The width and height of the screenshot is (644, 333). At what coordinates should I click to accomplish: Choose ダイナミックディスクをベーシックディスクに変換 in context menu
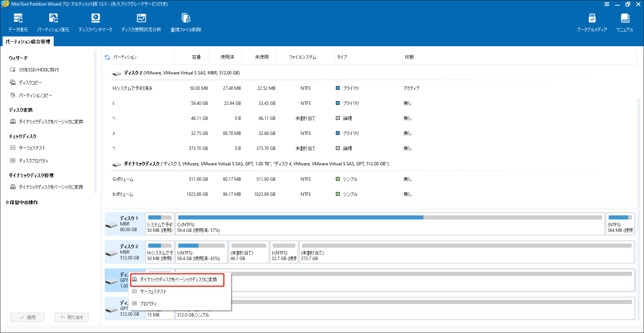click(177, 280)
